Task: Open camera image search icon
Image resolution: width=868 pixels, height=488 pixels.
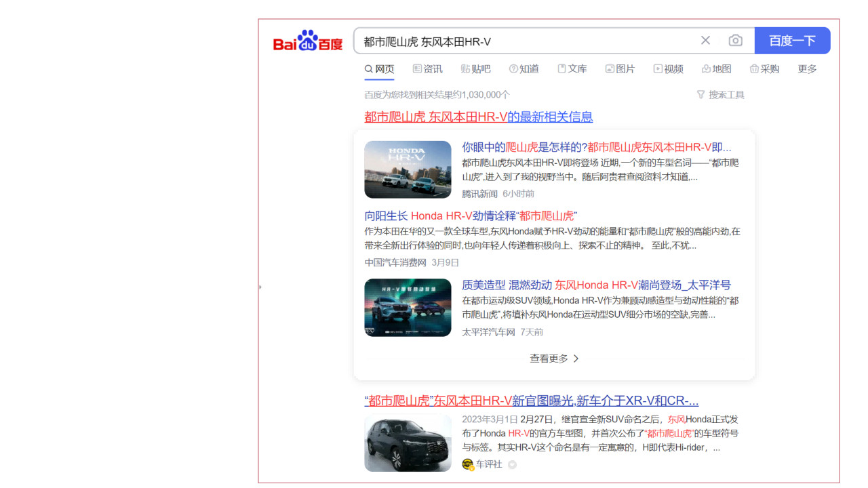Action: pyautogui.click(x=735, y=41)
